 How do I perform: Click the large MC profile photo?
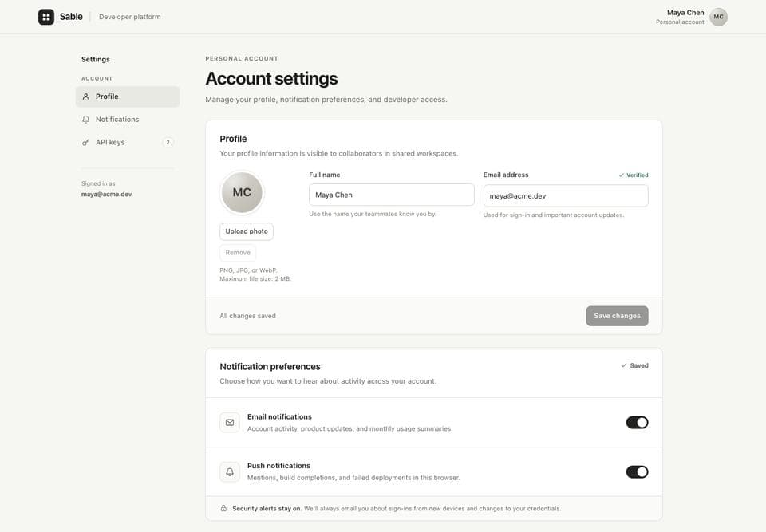tap(242, 192)
